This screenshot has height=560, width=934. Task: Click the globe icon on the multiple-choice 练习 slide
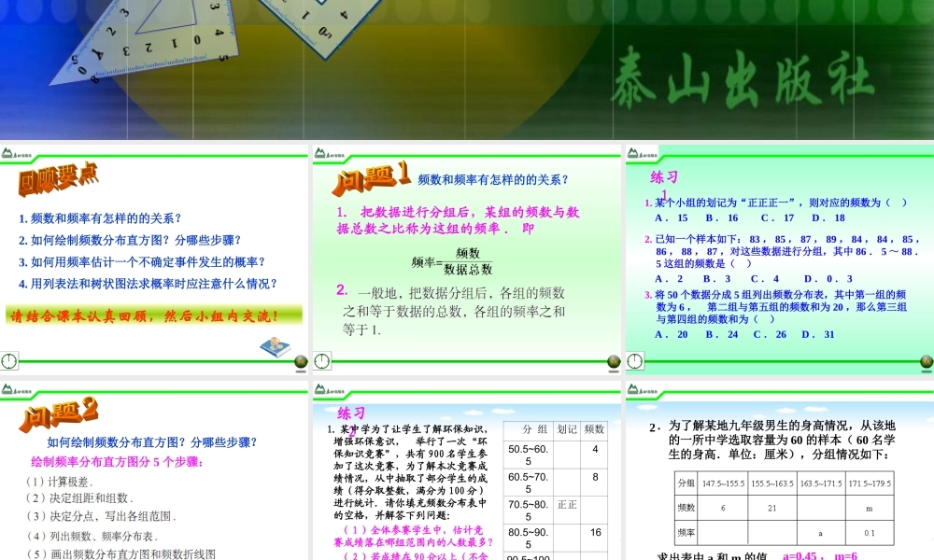click(x=927, y=362)
